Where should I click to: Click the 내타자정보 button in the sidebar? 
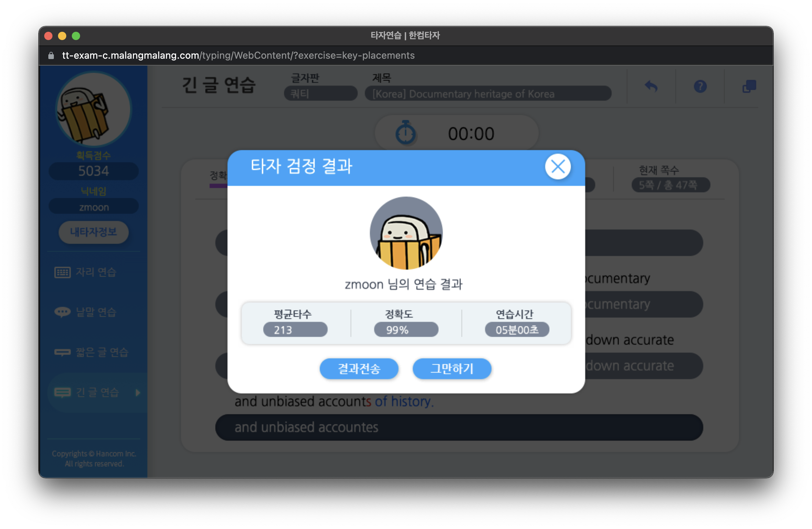click(x=94, y=232)
